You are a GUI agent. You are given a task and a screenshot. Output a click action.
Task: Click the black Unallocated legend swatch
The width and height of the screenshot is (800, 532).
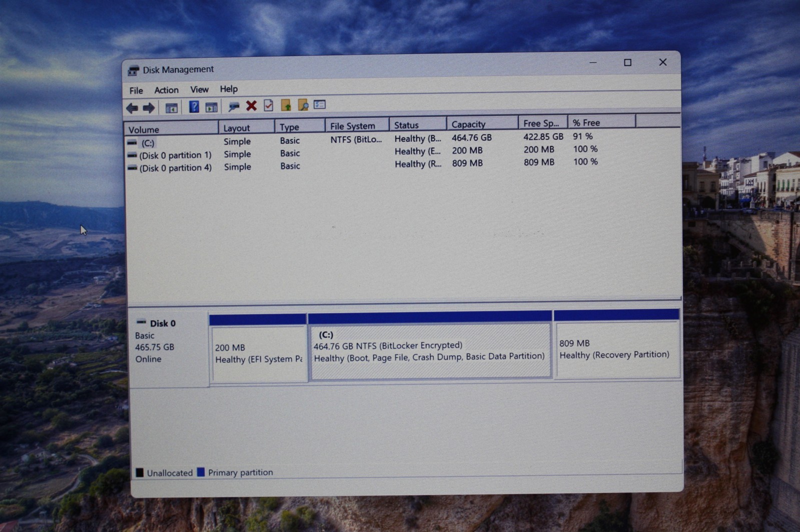(140, 472)
